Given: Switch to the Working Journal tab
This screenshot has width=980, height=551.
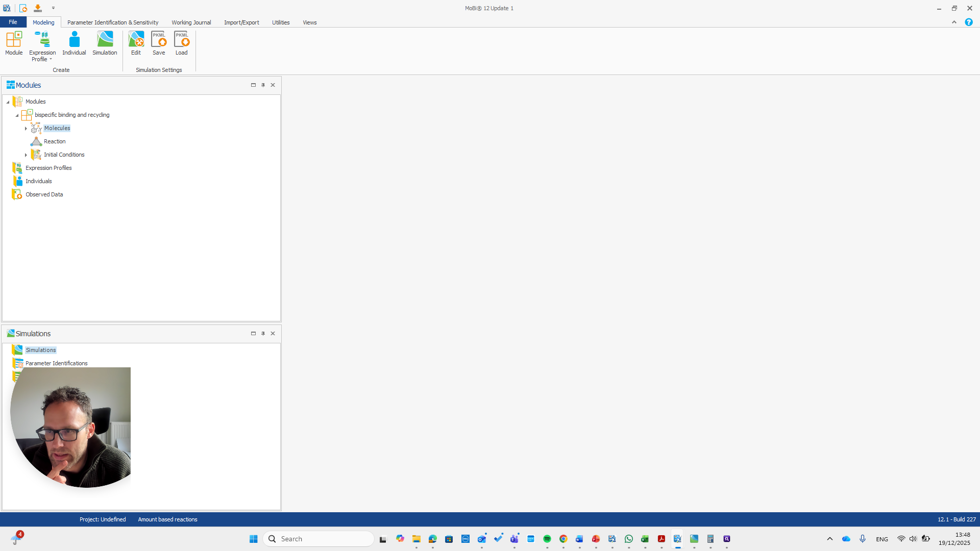Looking at the screenshot, I should (191, 22).
